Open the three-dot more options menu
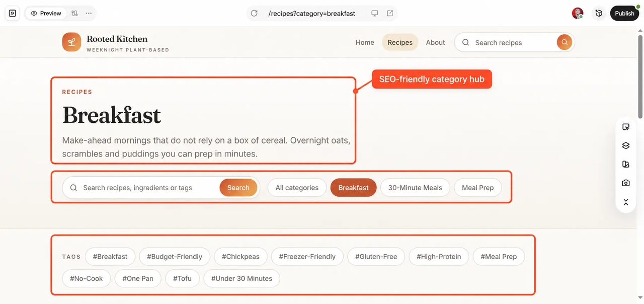 pyautogui.click(x=89, y=13)
